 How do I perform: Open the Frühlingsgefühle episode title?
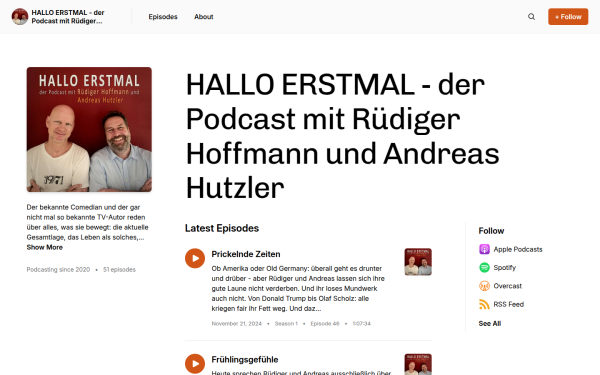[x=245, y=360]
